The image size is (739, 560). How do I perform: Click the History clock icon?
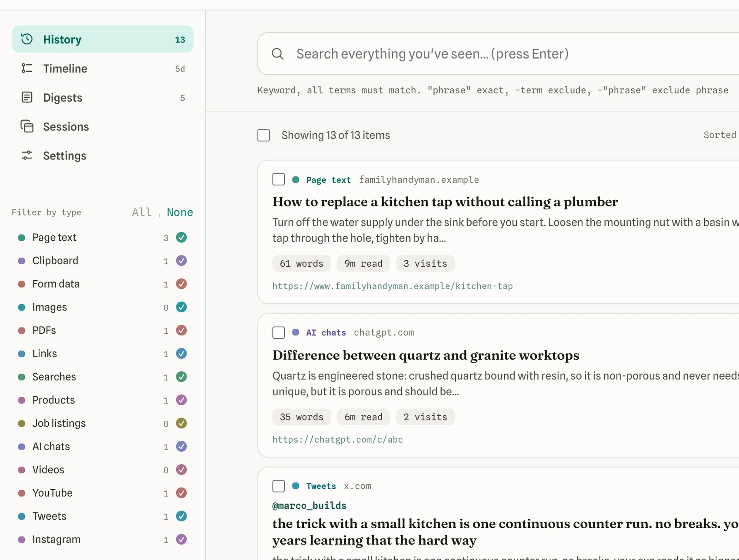[27, 39]
